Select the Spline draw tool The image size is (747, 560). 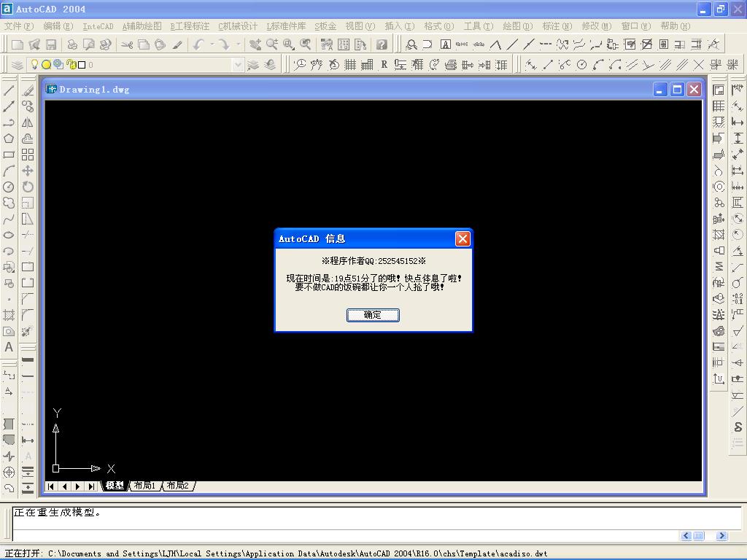point(9,219)
